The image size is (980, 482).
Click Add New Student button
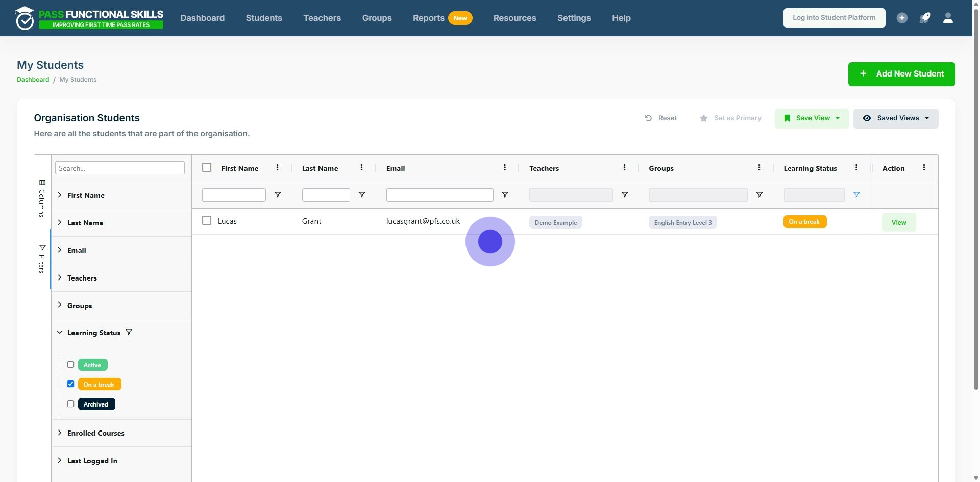click(x=901, y=74)
